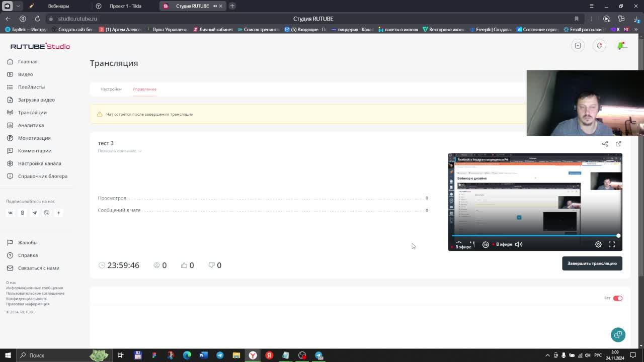The height and width of the screenshot is (362, 644).
Task: Show more bookmarks chevron
Action: click(636, 30)
